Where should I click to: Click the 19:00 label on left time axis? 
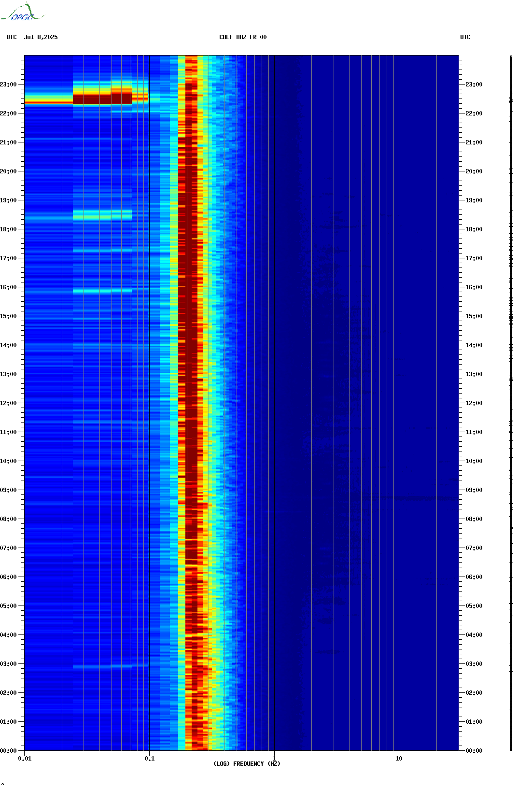pyautogui.click(x=8, y=200)
